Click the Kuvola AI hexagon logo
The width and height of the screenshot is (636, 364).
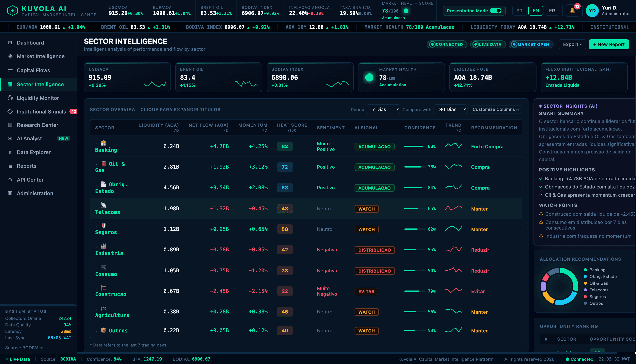[x=13, y=11]
